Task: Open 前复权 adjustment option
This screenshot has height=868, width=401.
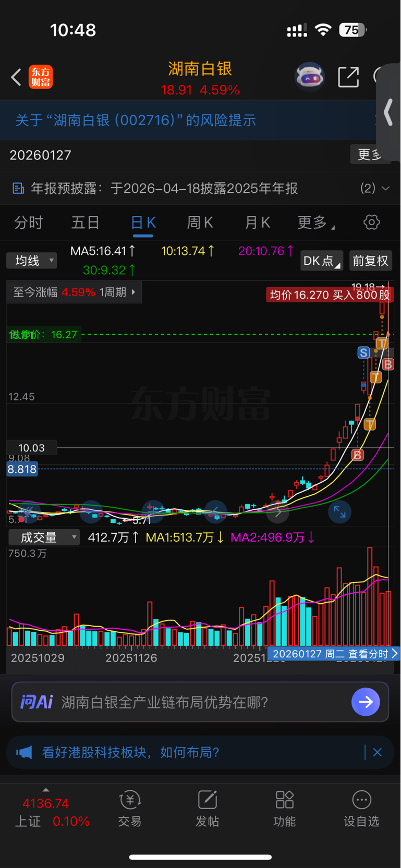Action: [370, 261]
